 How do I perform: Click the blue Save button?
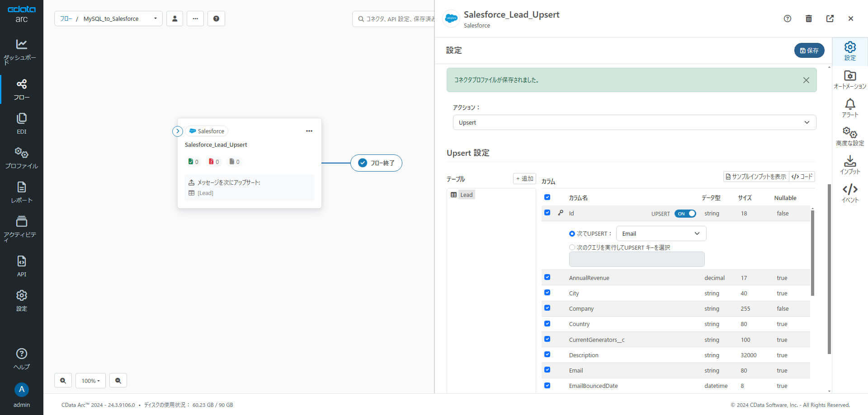[809, 51]
